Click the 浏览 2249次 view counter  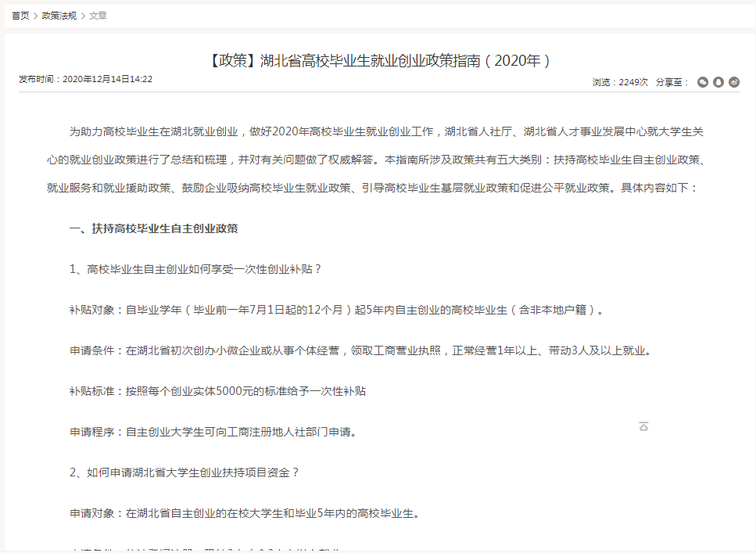tap(620, 82)
